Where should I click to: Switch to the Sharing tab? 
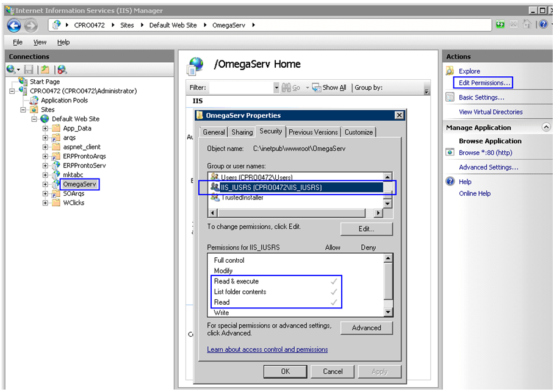tap(242, 132)
